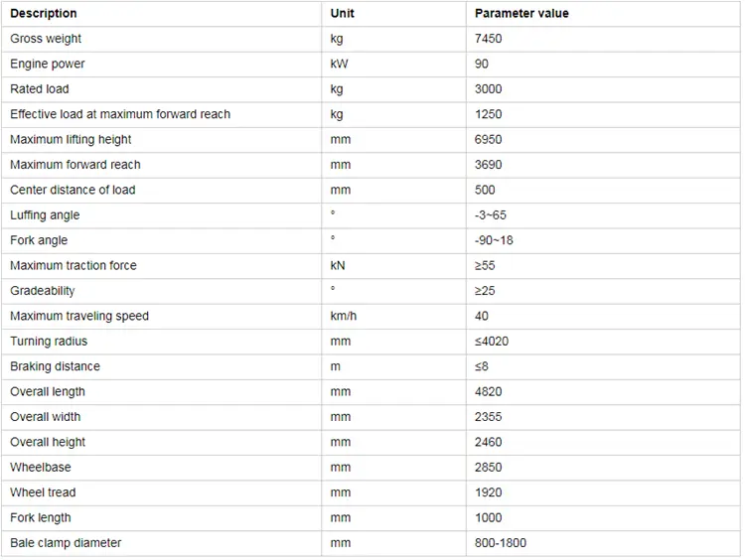Select the Braking distance label

tap(55, 366)
